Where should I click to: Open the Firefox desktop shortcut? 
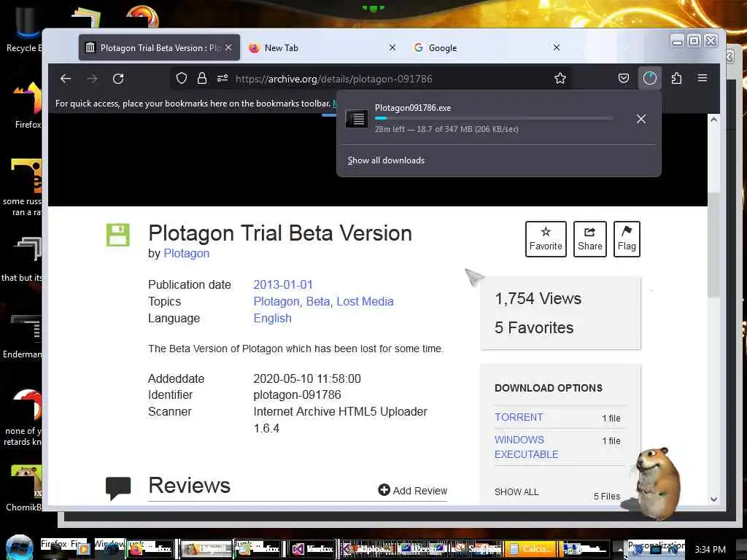28,105
